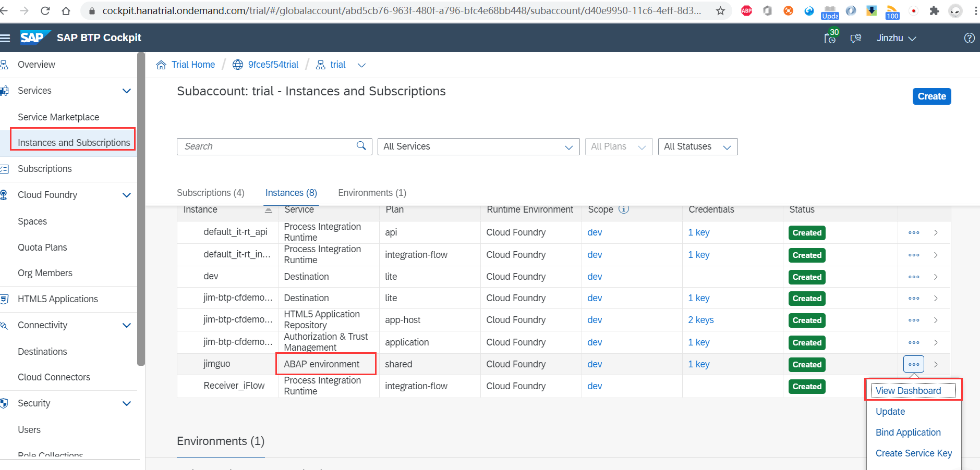Click the Create button

931,96
